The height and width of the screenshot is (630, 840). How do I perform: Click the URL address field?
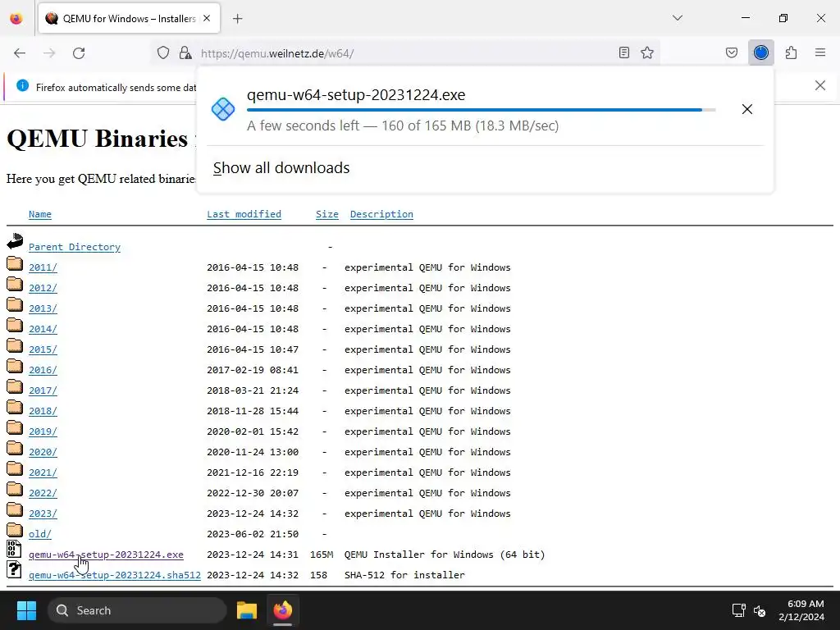pos(407,53)
